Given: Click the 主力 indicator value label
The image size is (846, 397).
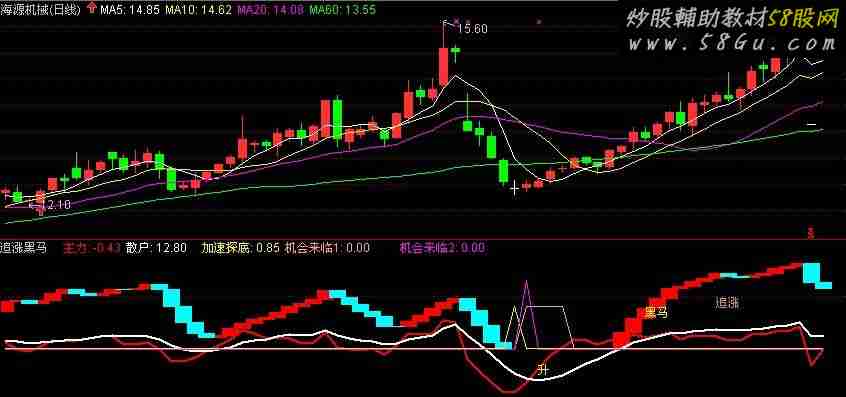Looking at the screenshot, I should click(x=91, y=248).
